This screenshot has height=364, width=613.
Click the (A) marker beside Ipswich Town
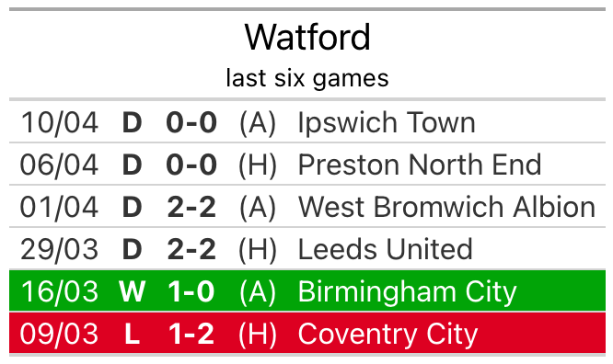click(x=258, y=122)
